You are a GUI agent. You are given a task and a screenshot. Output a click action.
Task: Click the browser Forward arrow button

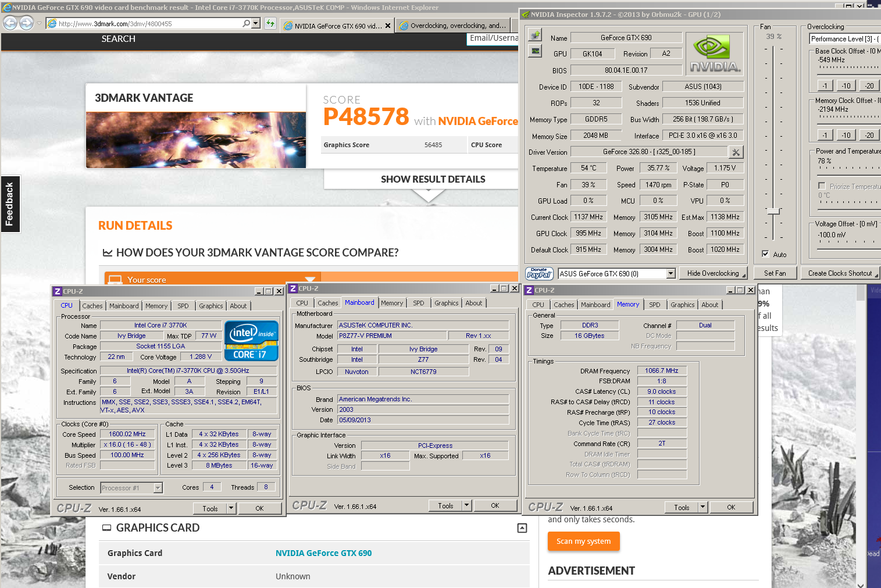[x=26, y=23]
